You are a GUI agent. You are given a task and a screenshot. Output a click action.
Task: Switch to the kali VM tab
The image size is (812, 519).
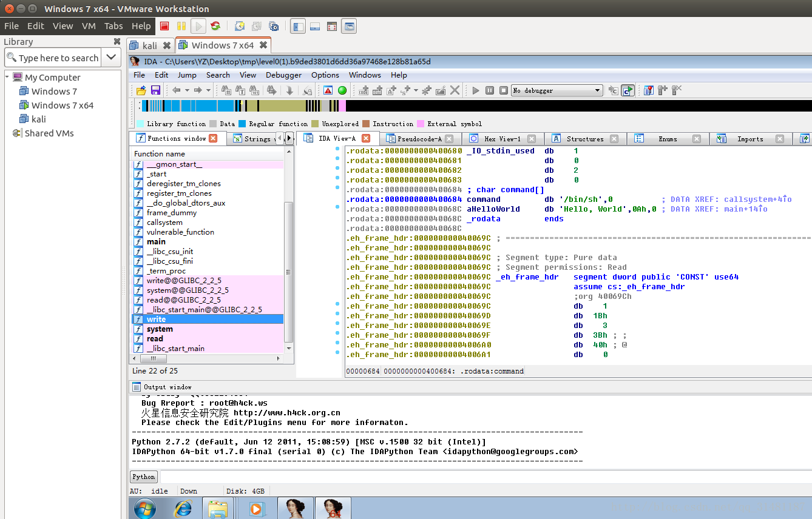[149, 45]
